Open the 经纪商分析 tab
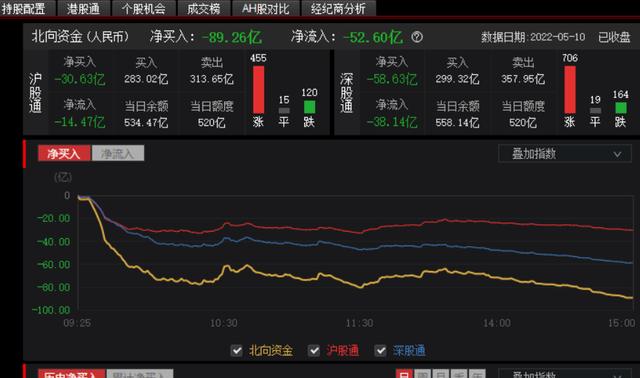640x378 pixels. click(338, 8)
